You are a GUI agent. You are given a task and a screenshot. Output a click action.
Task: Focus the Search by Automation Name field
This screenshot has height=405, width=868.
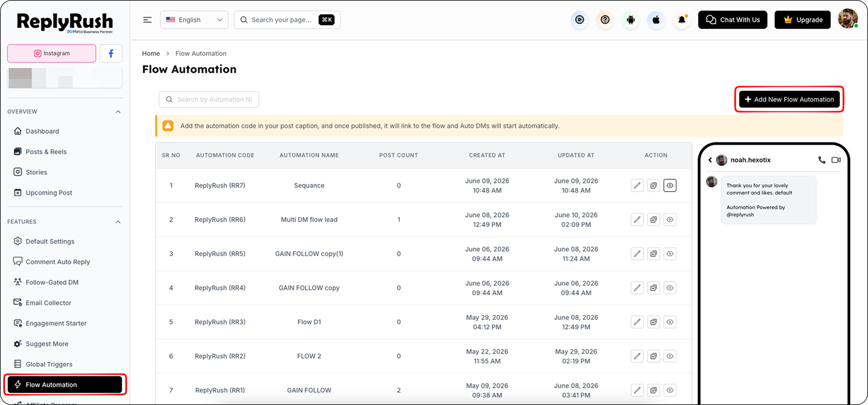tap(209, 100)
